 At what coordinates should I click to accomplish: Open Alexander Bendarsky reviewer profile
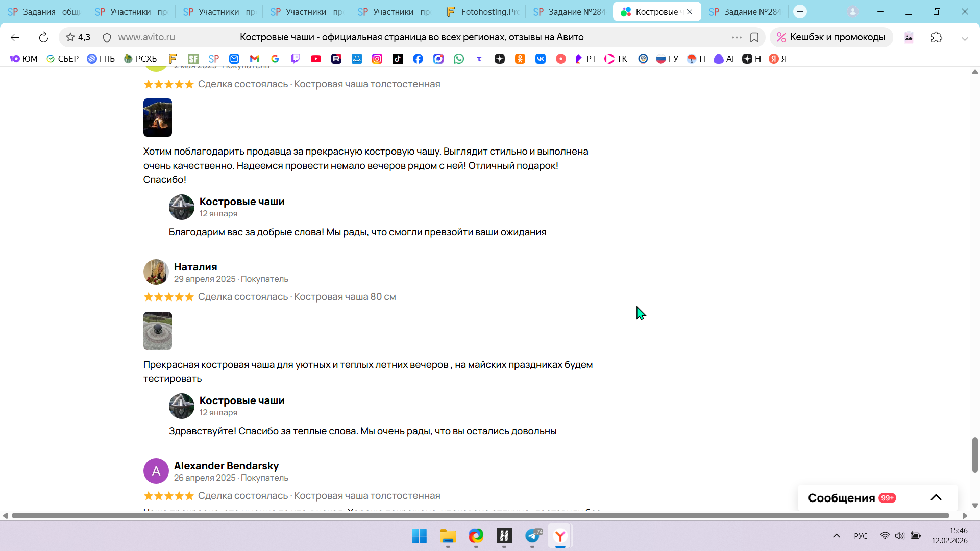226,466
